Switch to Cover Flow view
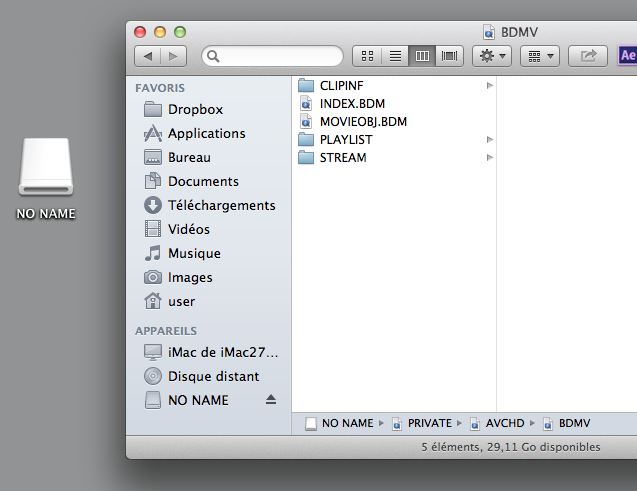This screenshot has width=637, height=491. pos(449,56)
